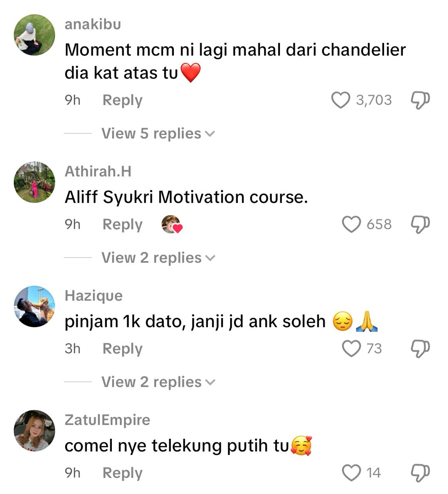This screenshot has height=494, width=448.
Task: Open anakibu's profile picture
Action: pos(34,35)
